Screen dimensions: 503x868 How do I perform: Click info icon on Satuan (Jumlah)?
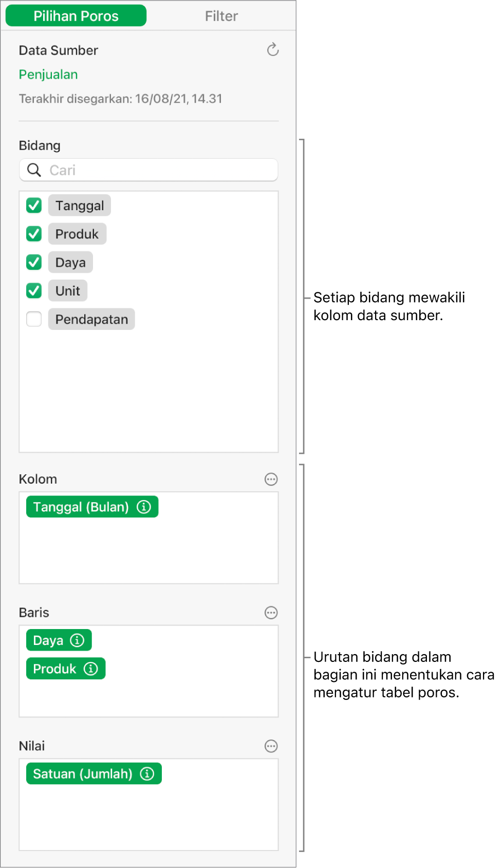(147, 774)
